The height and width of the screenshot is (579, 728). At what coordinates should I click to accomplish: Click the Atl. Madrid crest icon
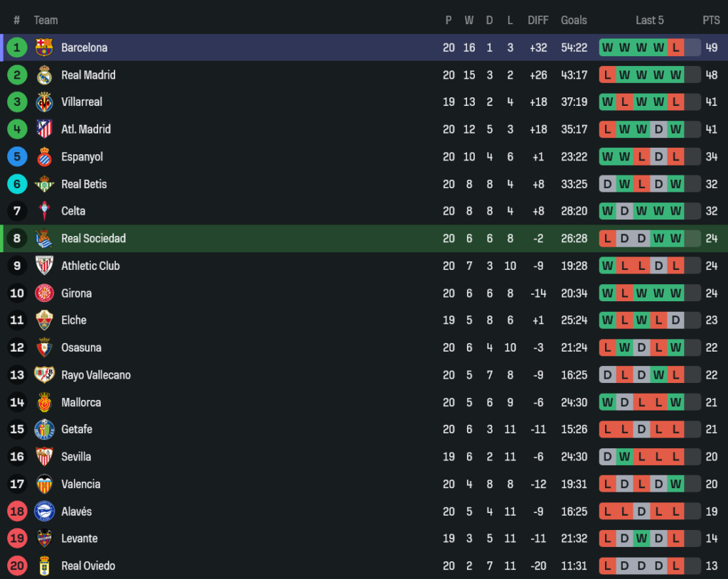pyautogui.click(x=44, y=129)
